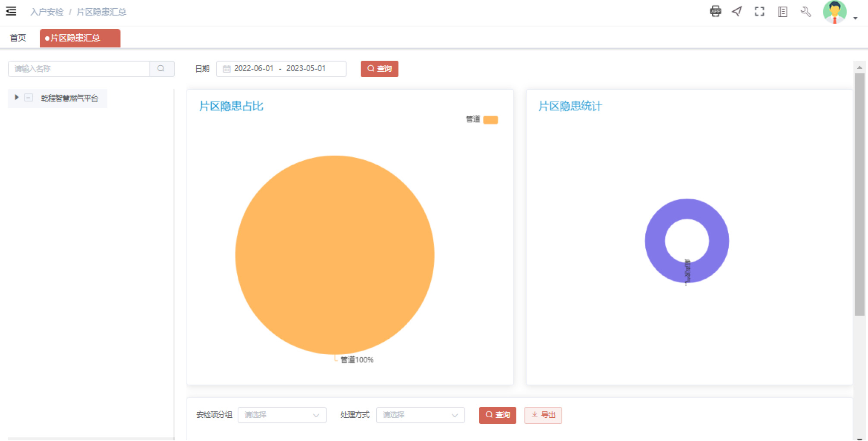The width and height of the screenshot is (868, 441).
Task: Click the search magnifier beside name input
Action: click(x=161, y=69)
